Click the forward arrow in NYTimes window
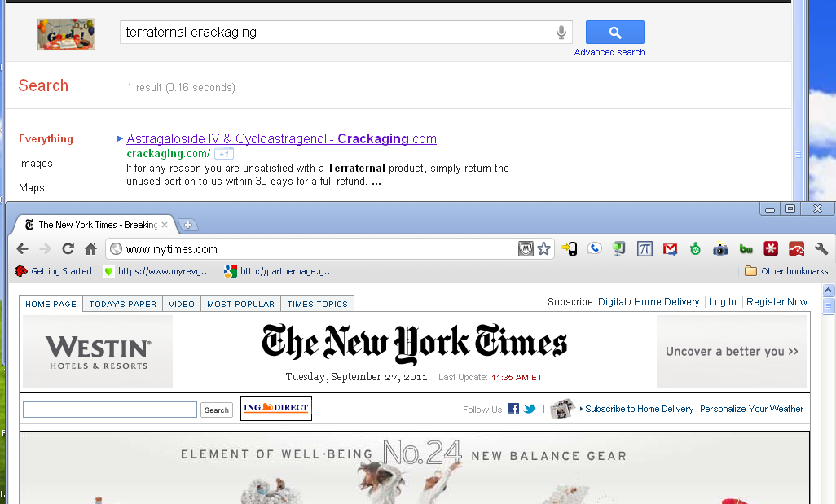The image size is (836, 504). pyautogui.click(x=46, y=249)
